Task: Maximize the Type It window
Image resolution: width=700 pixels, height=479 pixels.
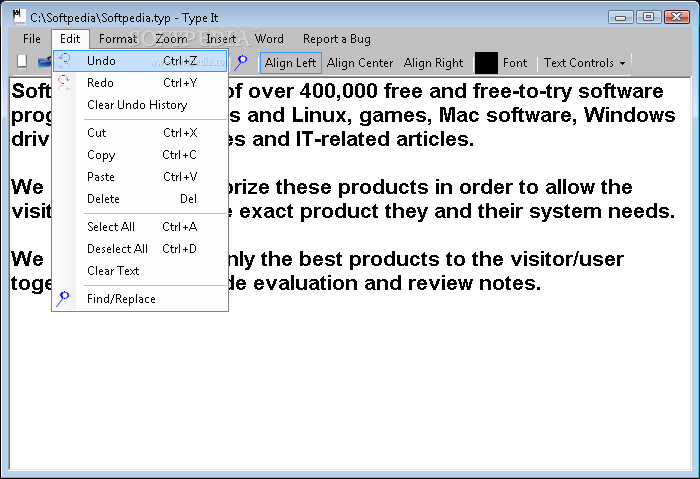Action: [x=648, y=17]
